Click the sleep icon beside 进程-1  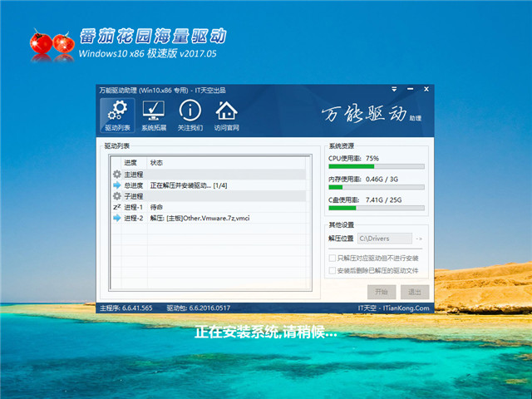116,207
